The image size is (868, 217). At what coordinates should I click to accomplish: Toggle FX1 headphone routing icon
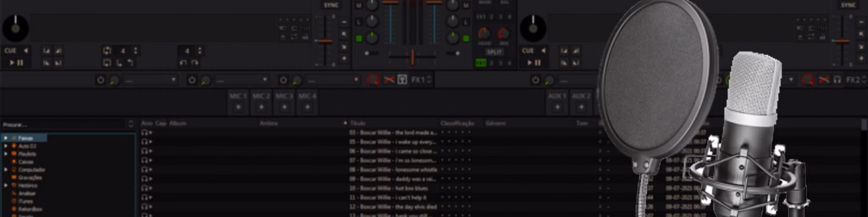402,80
